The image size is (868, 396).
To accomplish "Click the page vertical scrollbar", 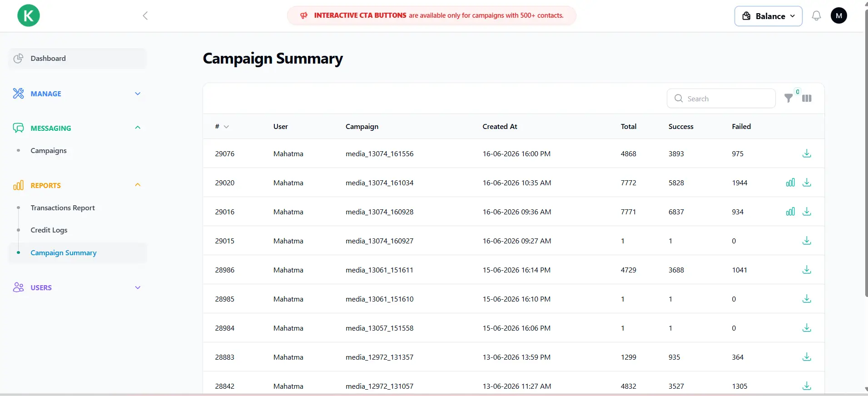I will 866,154.
